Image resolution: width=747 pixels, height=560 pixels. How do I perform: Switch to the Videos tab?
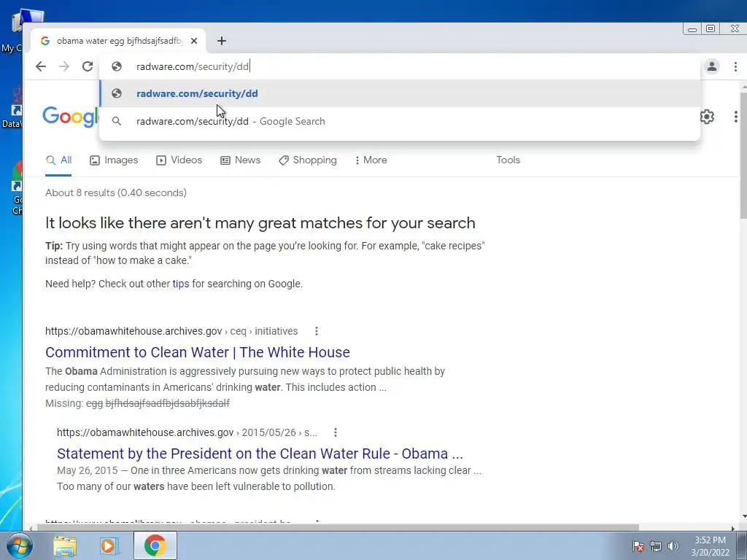click(179, 160)
